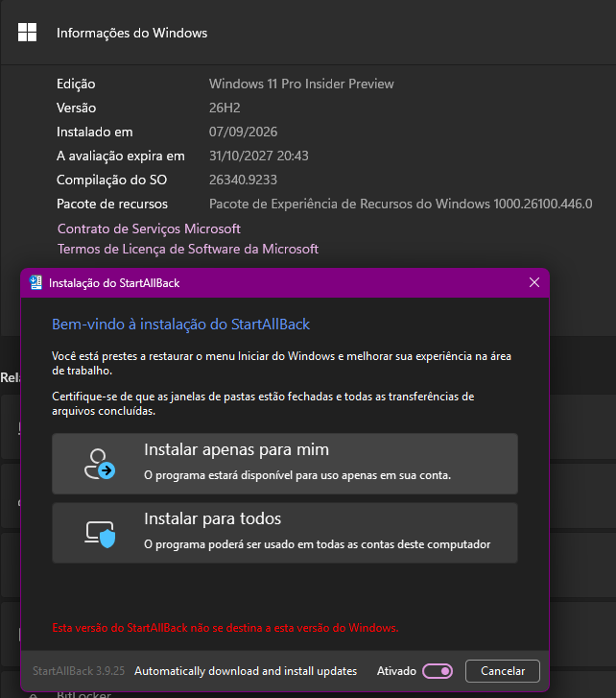Open Contrato de Serviços Microsoft link
The height and width of the screenshot is (698, 616).
[149, 229]
